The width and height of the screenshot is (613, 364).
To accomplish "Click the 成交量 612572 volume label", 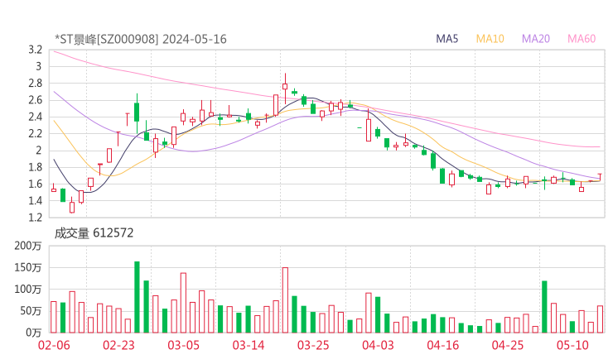I will pyautogui.click(x=94, y=234).
